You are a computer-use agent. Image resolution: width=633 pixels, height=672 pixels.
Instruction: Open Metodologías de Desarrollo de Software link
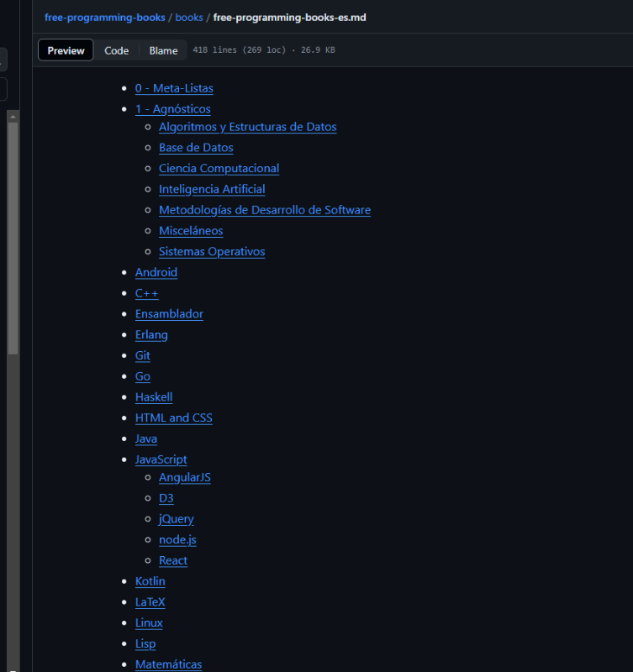tap(265, 210)
